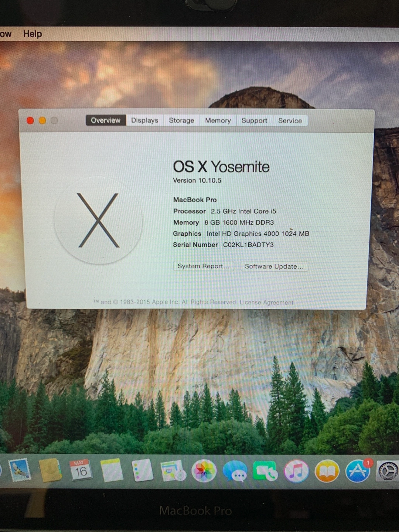The width and height of the screenshot is (399, 532).
Task: Select the Memory tab
Action: coord(218,120)
